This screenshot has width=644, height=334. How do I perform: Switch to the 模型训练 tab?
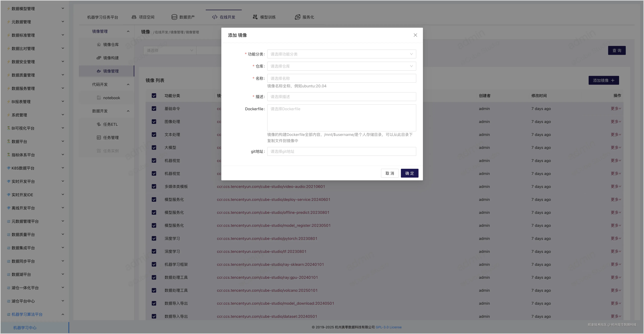[x=264, y=17]
